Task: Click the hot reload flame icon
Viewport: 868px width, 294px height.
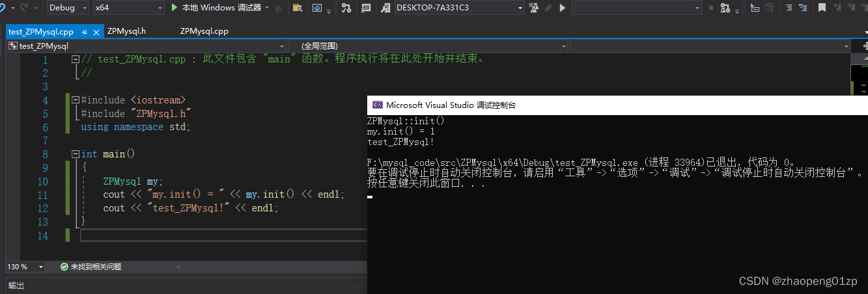Action: 279,8
